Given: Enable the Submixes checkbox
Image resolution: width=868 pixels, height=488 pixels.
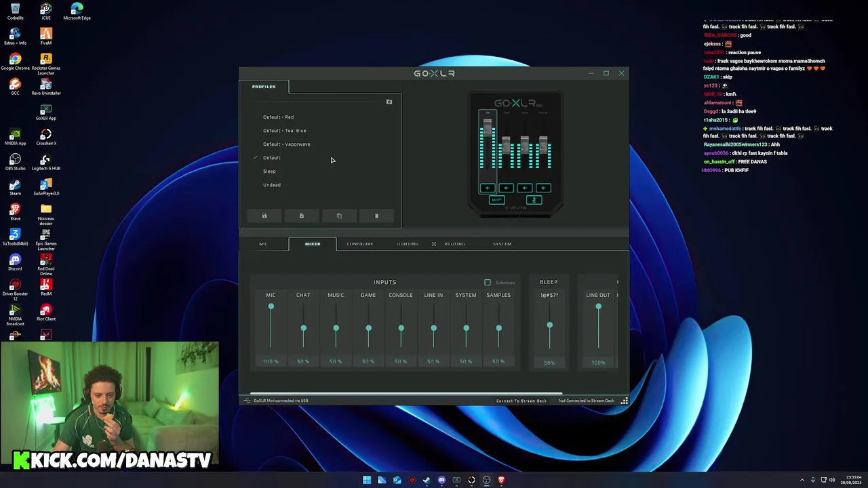Looking at the screenshot, I should coord(488,283).
